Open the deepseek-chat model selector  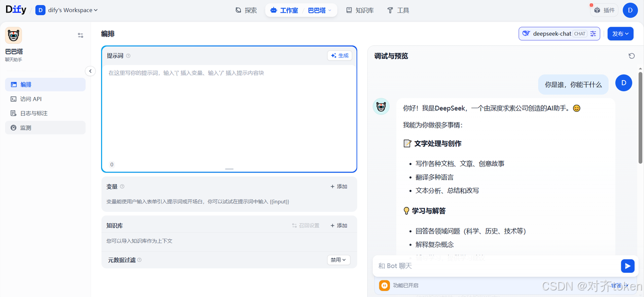(x=559, y=34)
